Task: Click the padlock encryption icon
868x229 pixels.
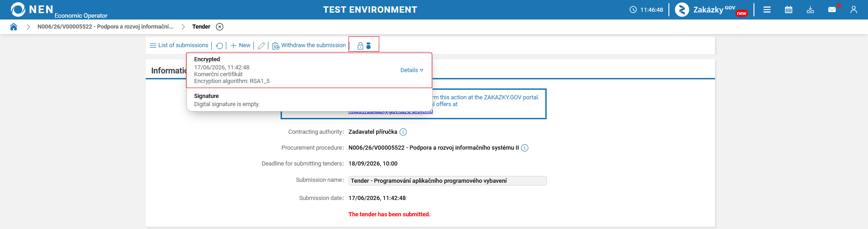Action: 361,45
